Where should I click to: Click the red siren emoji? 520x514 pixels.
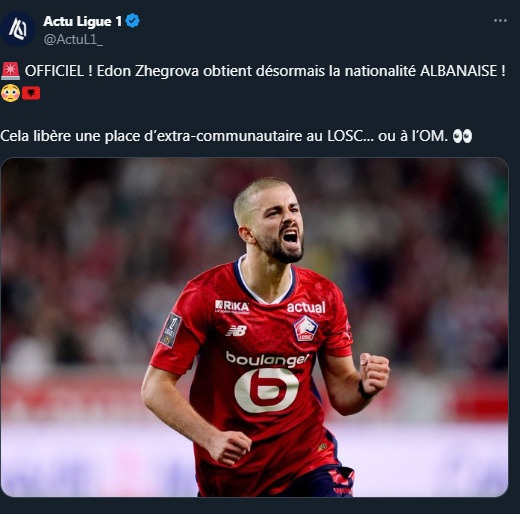(10, 71)
